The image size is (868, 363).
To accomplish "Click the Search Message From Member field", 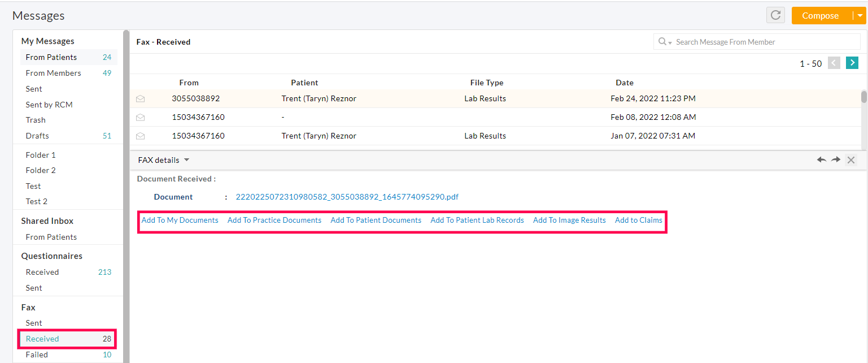I will [x=765, y=42].
